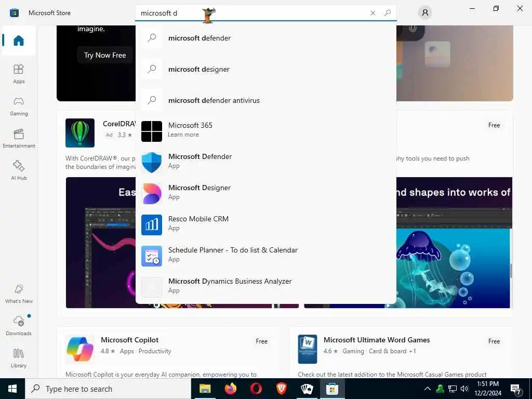Open the Windows Start menu
532x399 pixels.
pyautogui.click(x=12, y=389)
